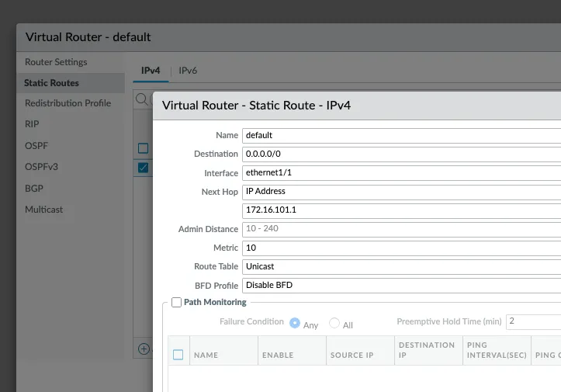Untick the checked route checkbox in the list
This screenshot has height=392, width=561.
click(143, 168)
